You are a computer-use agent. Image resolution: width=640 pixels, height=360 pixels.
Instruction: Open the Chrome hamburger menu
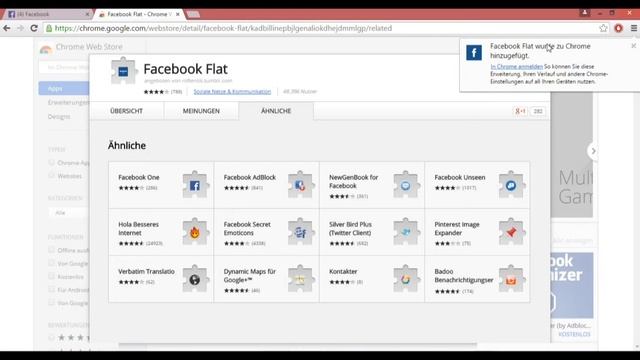633,28
